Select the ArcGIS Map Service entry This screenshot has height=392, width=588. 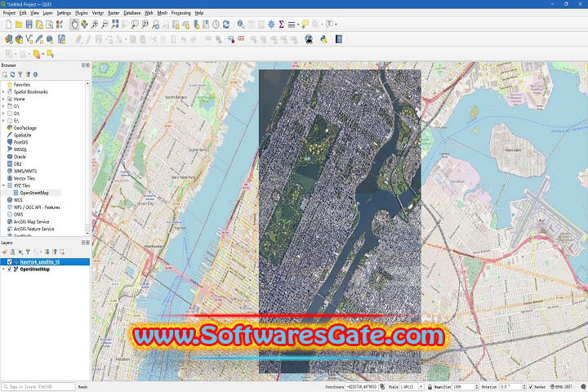tap(32, 221)
